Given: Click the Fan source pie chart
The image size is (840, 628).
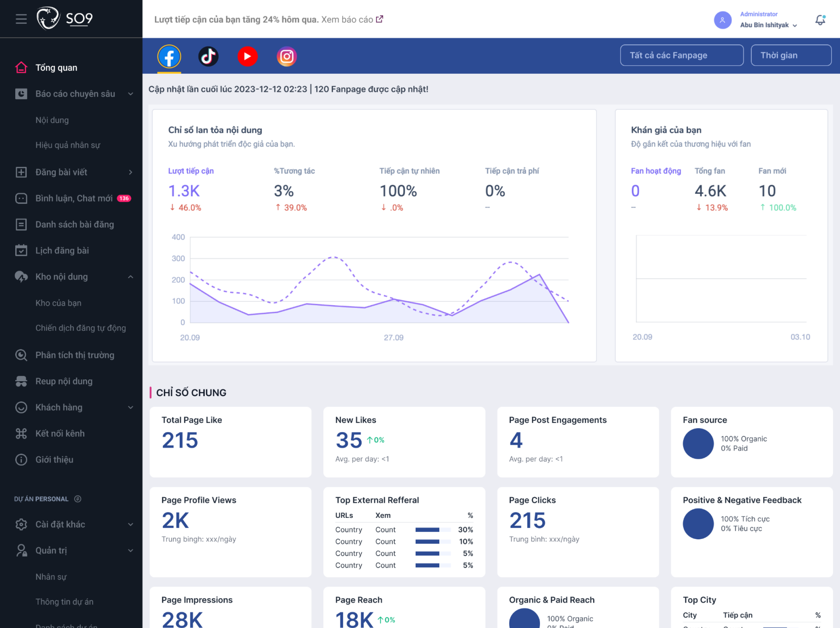Looking at the screenshot, I should pyautogui.click(x=698, y=444).
